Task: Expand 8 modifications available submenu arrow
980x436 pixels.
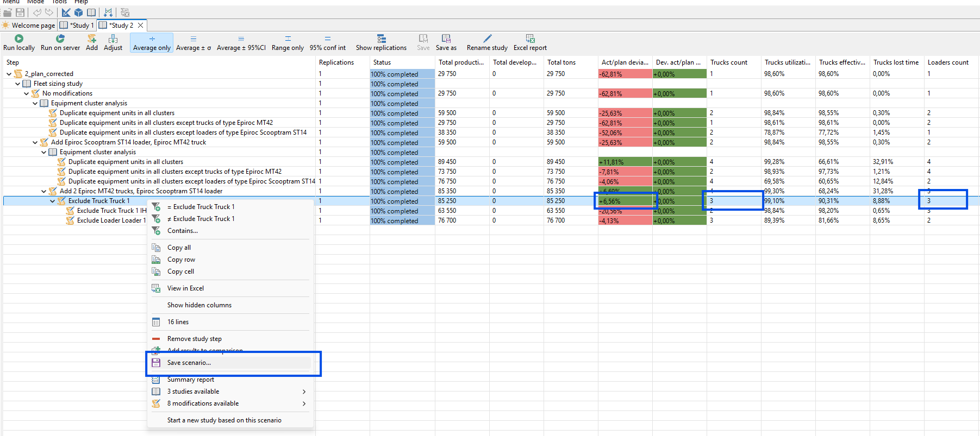Action: (304, 403)
